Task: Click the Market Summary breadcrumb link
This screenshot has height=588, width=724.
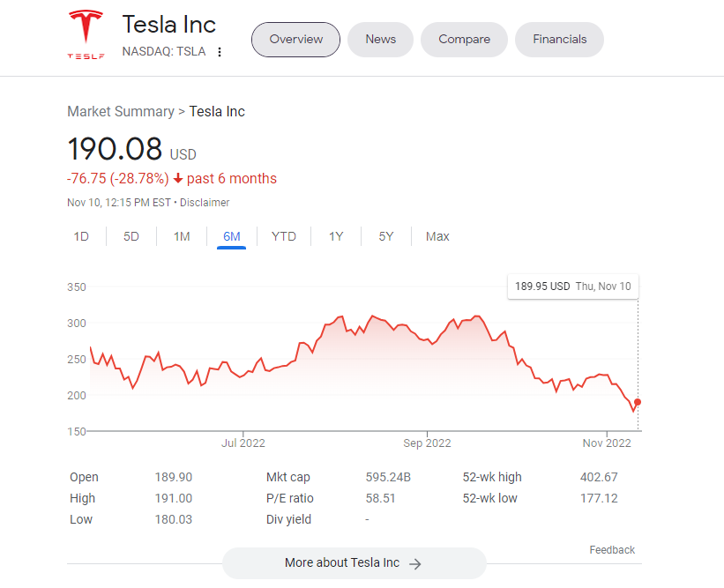Action: point(121,112)
